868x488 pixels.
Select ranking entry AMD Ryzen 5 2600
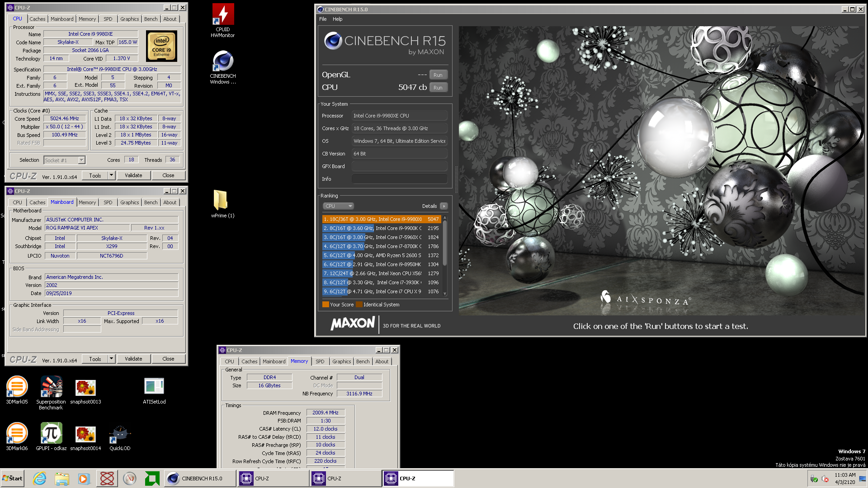click(x=382, y=256)
